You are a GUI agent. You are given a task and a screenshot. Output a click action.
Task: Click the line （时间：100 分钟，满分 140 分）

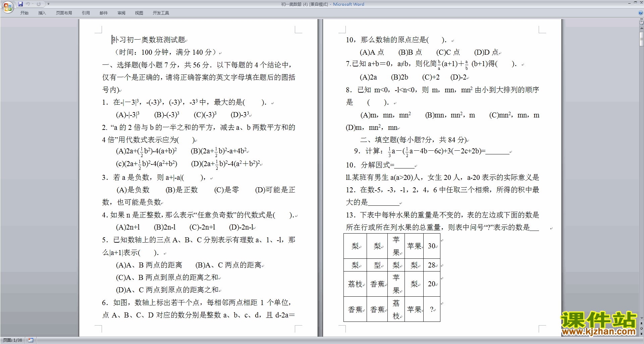pyautogui.click(x=166, y=52)
